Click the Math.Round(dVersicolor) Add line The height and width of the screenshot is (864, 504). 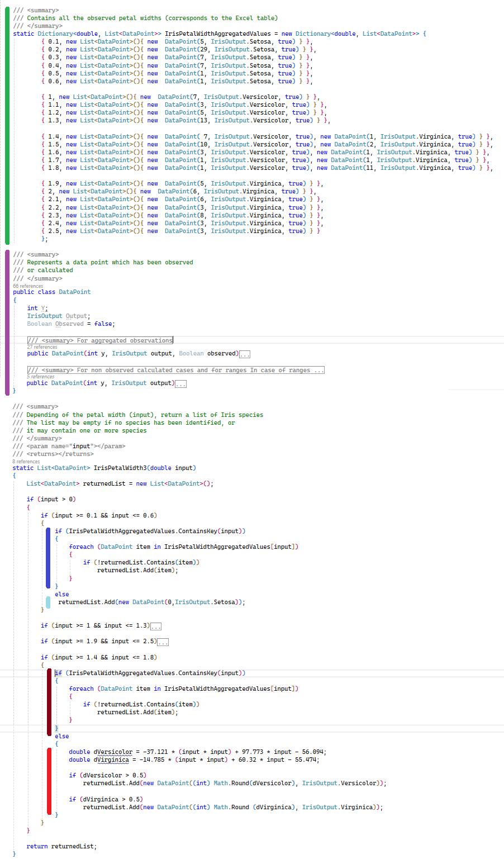click(x=235, y=783)
